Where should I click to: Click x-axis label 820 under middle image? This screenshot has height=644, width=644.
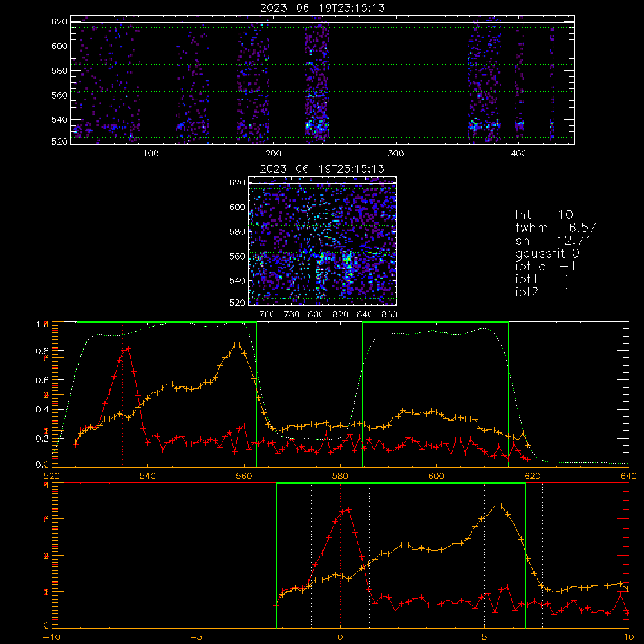(x=341, y=315)
